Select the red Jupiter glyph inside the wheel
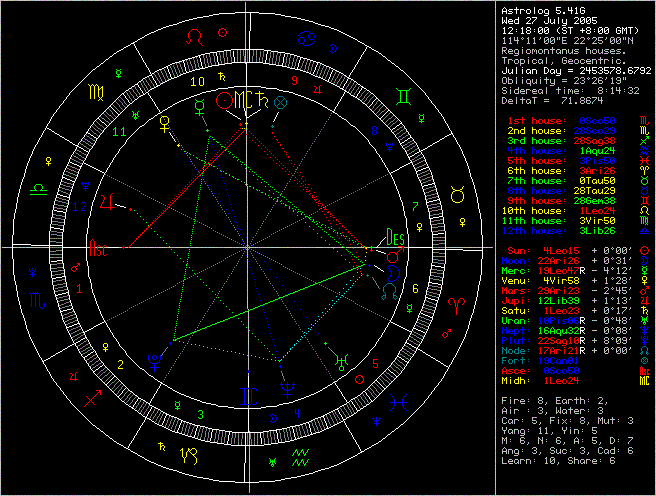This screenshot has height=496, width=656. (106, 203)
